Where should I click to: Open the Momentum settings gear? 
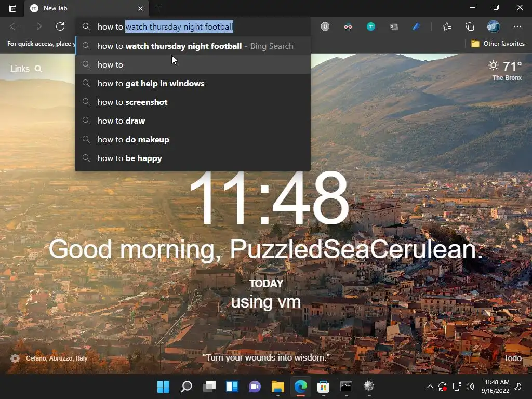tap(15, 358)
